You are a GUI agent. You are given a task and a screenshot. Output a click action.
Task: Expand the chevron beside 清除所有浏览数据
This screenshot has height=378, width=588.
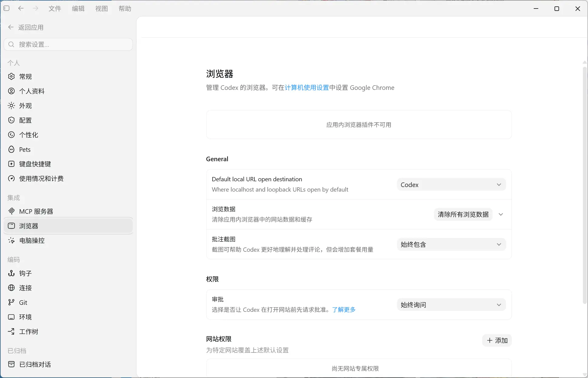pyautogui.click(x=501, y=214)
